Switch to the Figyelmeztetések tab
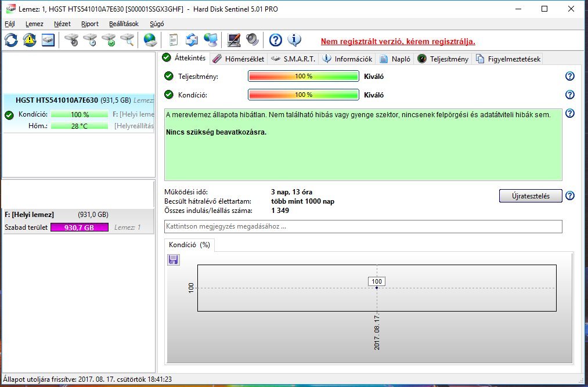 click(x=508, y=59)
